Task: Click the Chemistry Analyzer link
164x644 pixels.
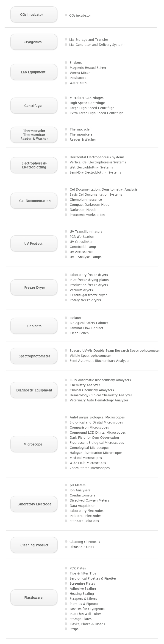Action: tap(85, 385)
